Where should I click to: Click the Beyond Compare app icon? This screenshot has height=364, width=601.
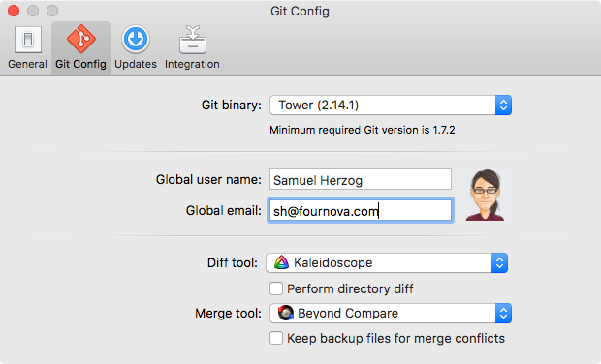(x=286, y=313)
